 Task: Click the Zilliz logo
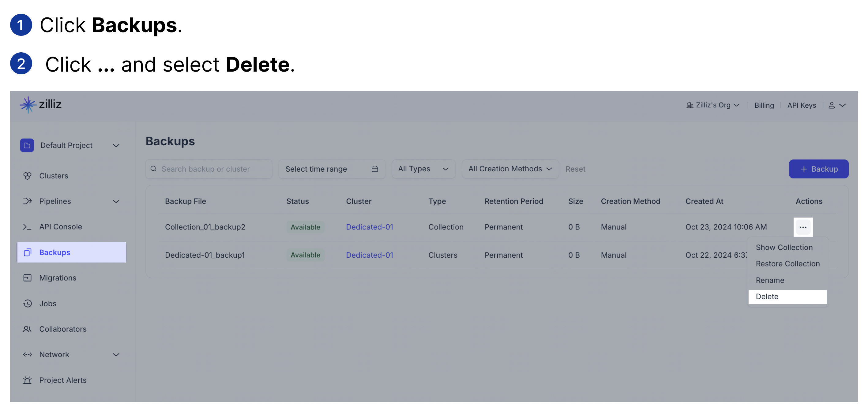point(41,105)
